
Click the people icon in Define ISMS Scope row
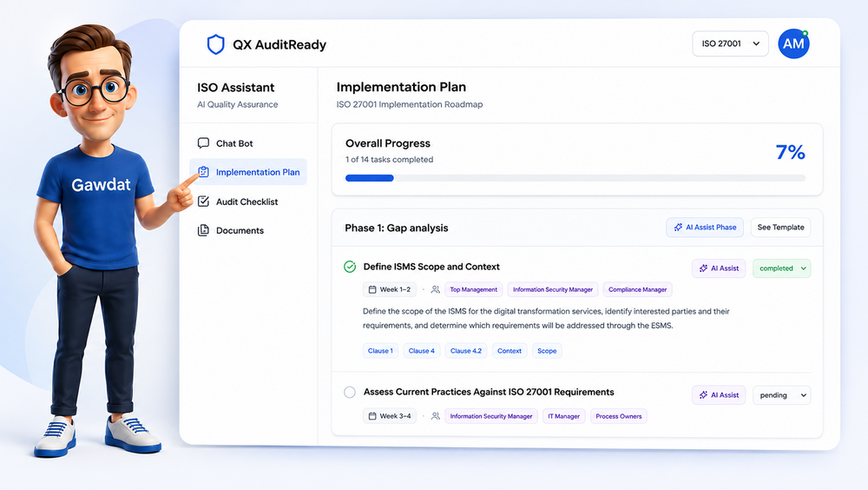click(x=435, y=289)
